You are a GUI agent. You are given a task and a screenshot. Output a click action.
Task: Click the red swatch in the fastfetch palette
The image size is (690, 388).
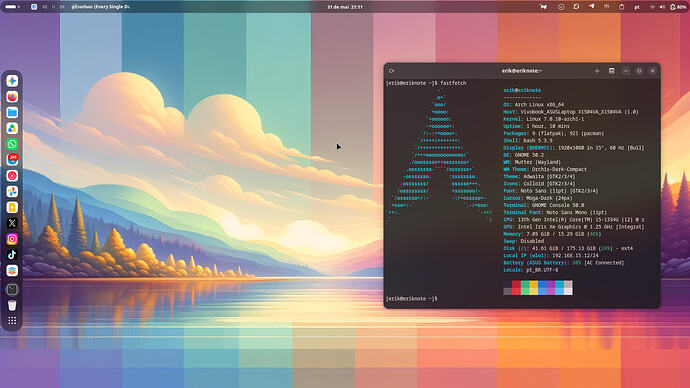click(x=516, y=288)
